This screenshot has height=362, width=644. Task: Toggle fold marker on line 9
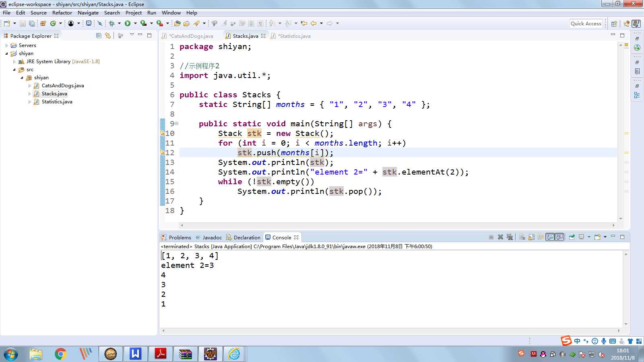tap(176, 123)
